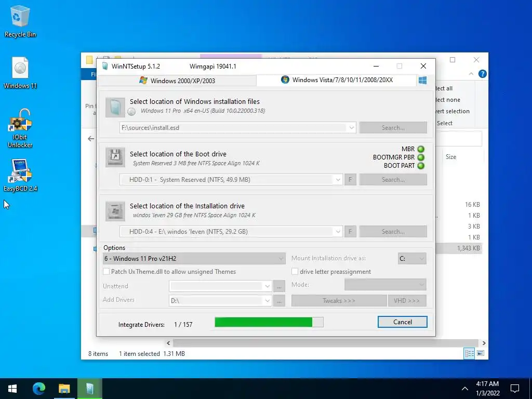Launch Microsoft Edge from the taskbar
This screenshot has width=532, height=399.
coord(38,389)
